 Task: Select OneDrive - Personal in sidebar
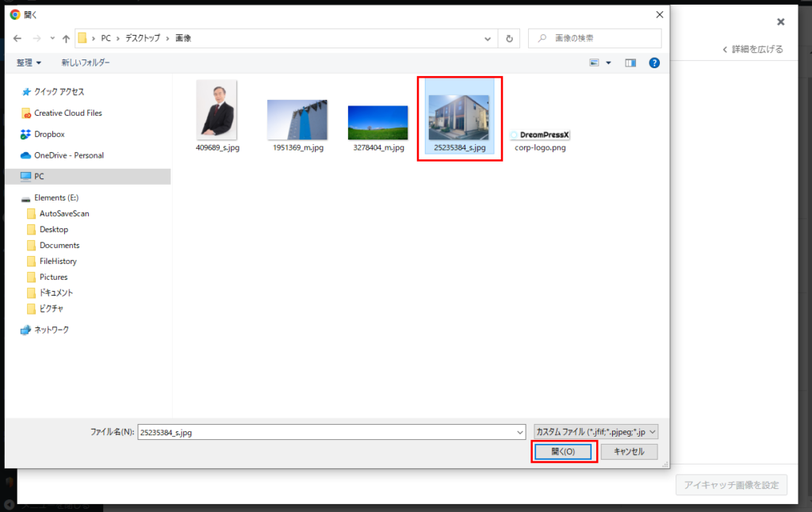pyautogui.click(x=68, y=155)
